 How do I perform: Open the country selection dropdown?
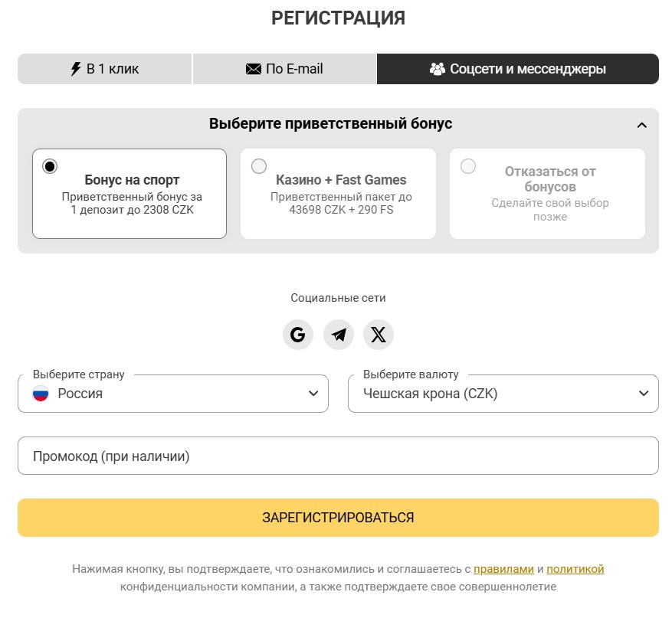click(x=172, y=394)
